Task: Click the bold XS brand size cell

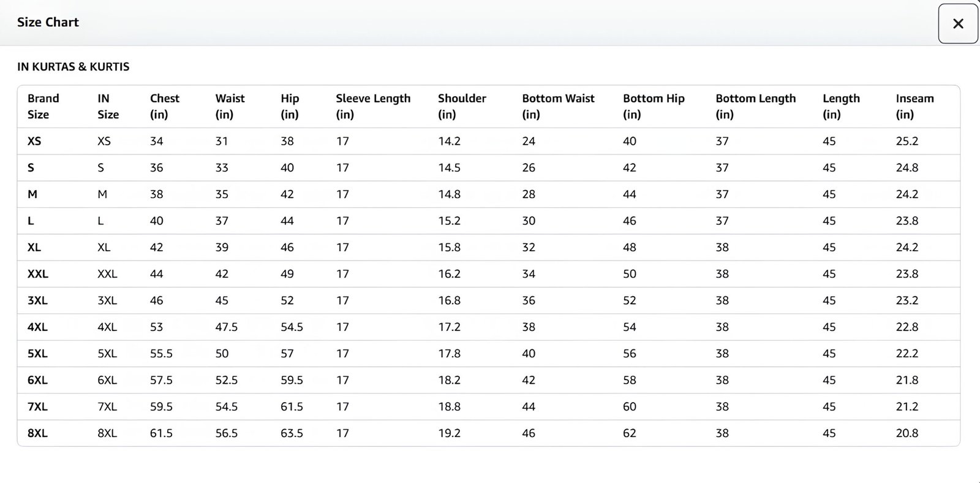Action: 34,141
